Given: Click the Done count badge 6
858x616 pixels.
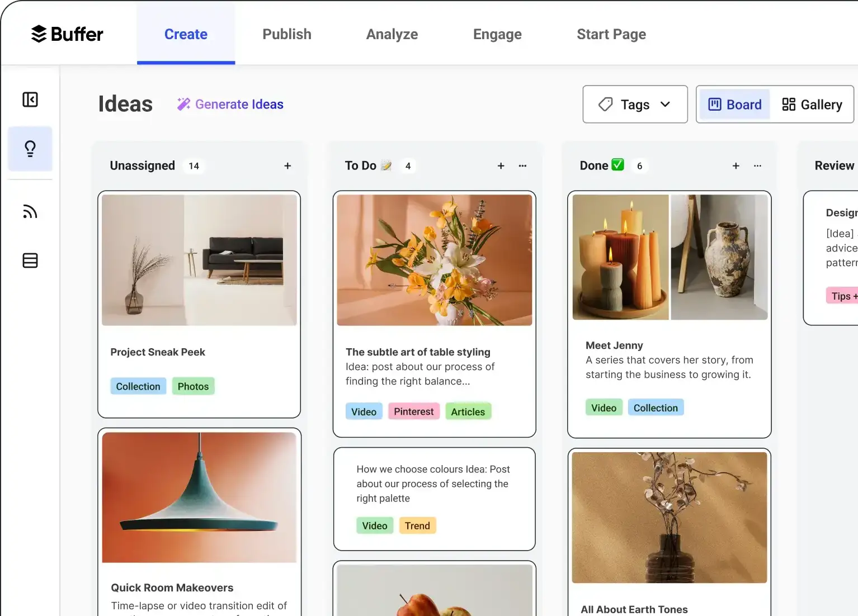Looking at the screenshot, I should 639,166.
